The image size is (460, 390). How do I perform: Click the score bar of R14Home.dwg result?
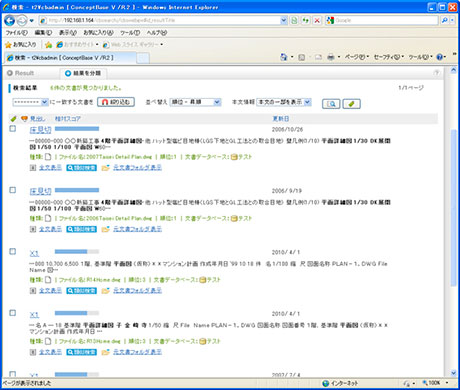click(x=77, y=251)
